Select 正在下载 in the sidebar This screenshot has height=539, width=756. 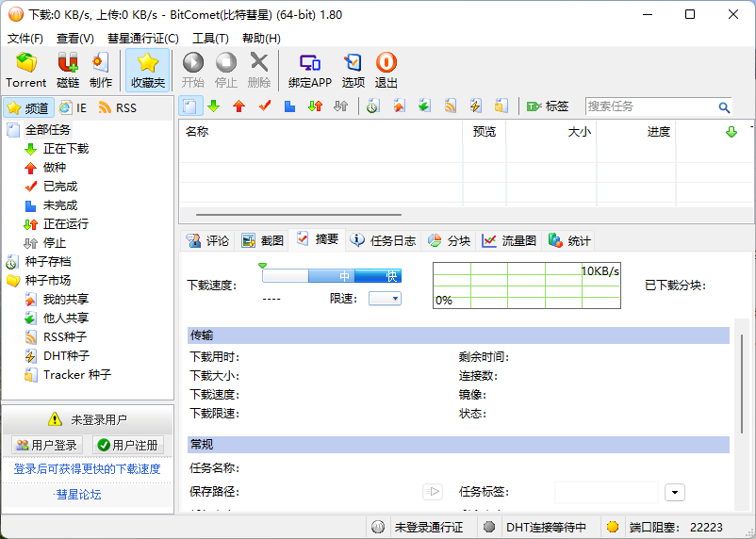pos(66,149)
